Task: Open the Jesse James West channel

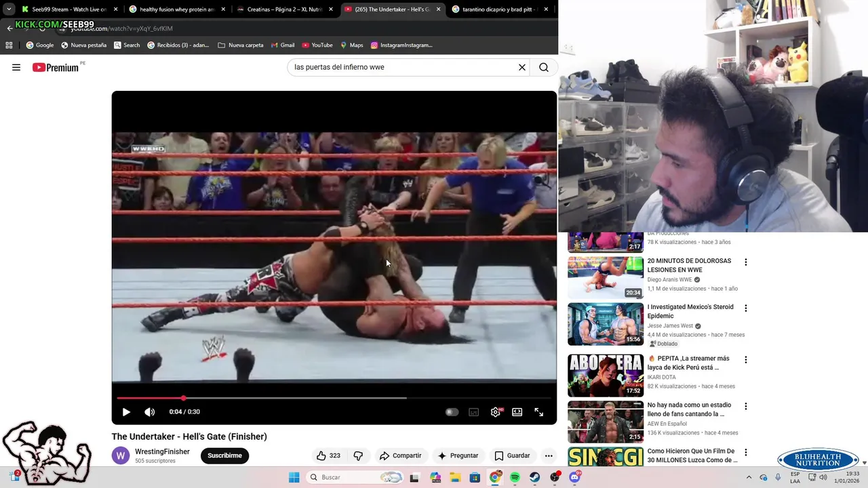Action: pos(670,326)
